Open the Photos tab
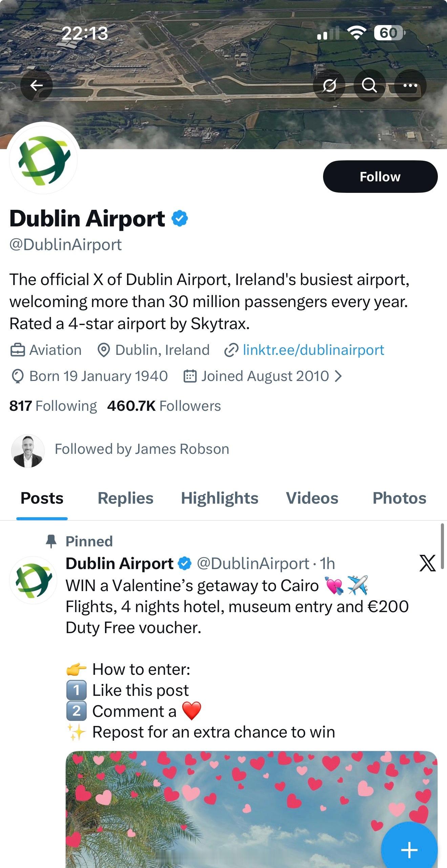This screenshot has width=447, height=868. point(399,498)
